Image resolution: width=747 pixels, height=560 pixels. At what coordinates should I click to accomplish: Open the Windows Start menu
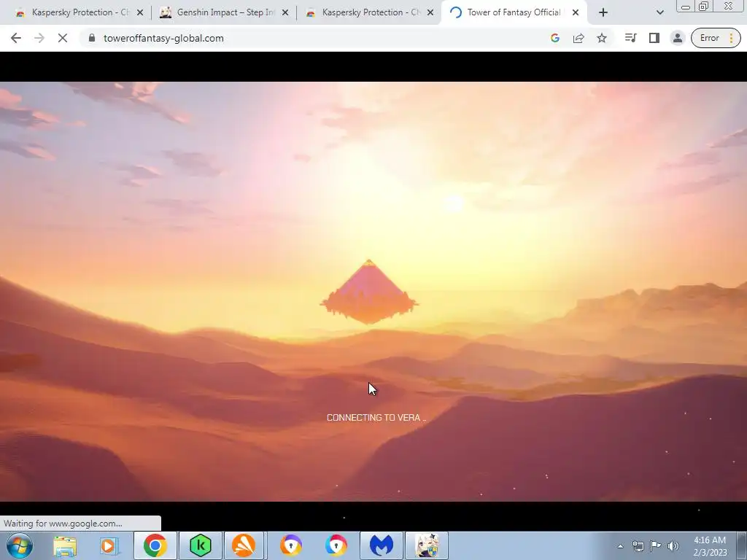(x=20, y=545)
